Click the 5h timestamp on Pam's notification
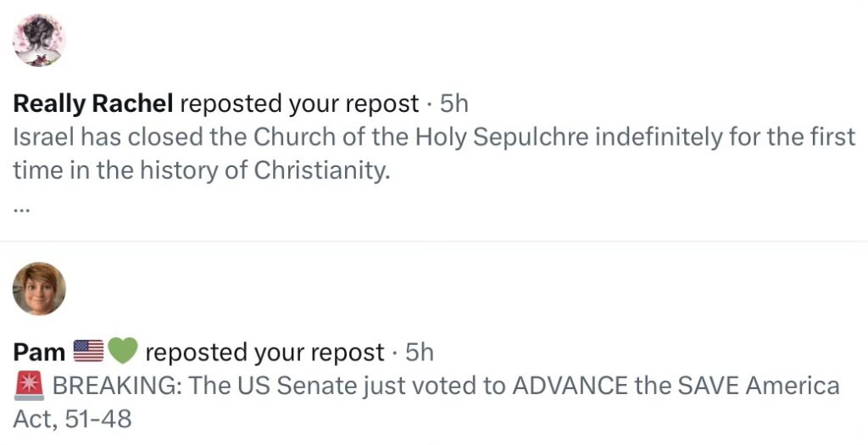The width and height of the screenshot is (868, 445). pos(420,352)
